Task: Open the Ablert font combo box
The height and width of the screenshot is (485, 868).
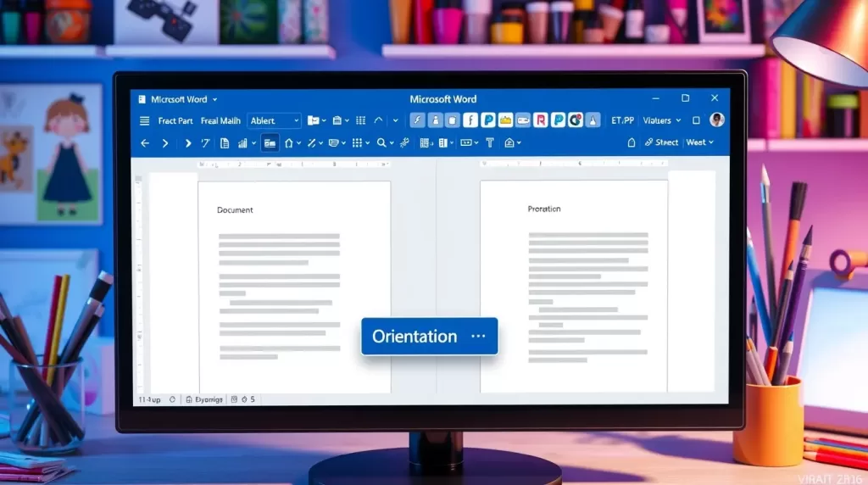Action: [x=274, y=120]
